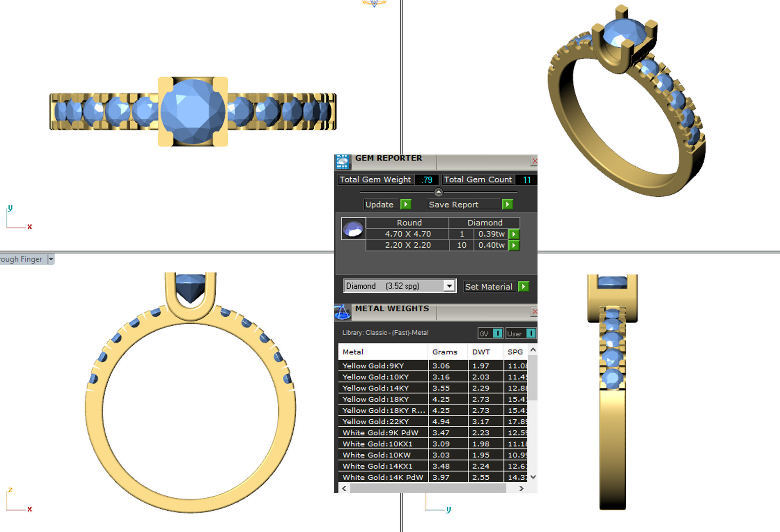This screenshot has height=532, width=780.
Task: Click the Metal column header
Action: pyautogui.click(x=383, y=352)
